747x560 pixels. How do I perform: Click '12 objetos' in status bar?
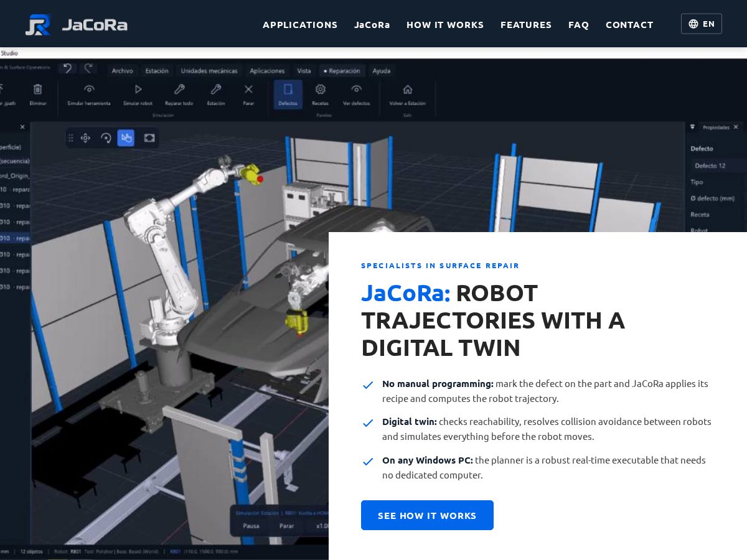pos(32,551)
